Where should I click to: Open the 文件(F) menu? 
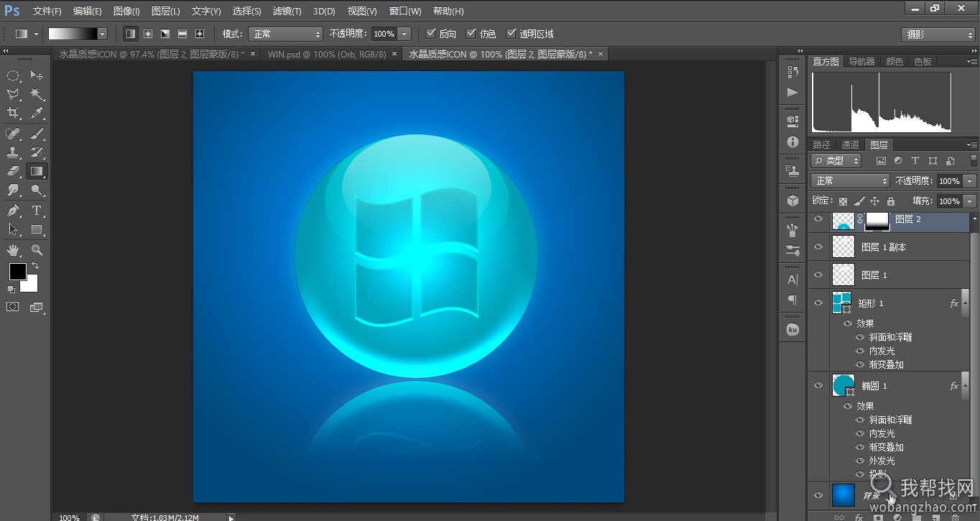(x=47, y=11)
